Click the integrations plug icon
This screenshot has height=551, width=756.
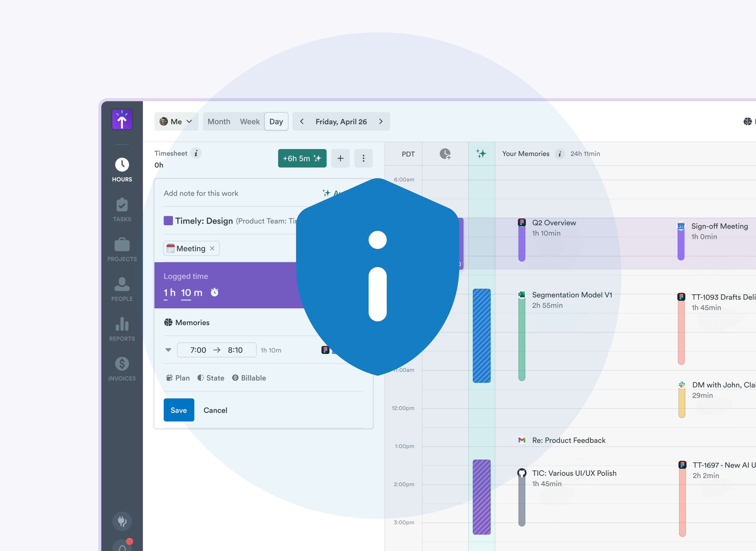click(x=122, y=521)
